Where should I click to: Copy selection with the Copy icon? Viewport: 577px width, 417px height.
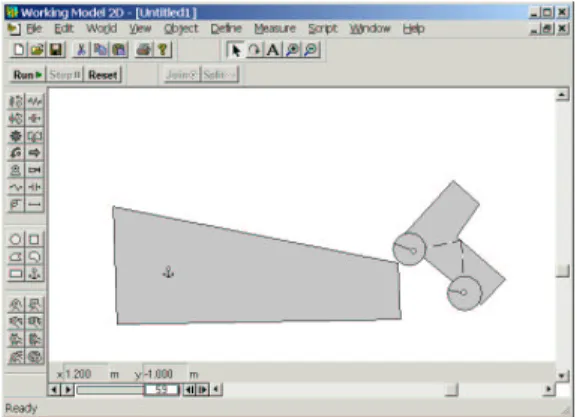[x=100, y=50]
